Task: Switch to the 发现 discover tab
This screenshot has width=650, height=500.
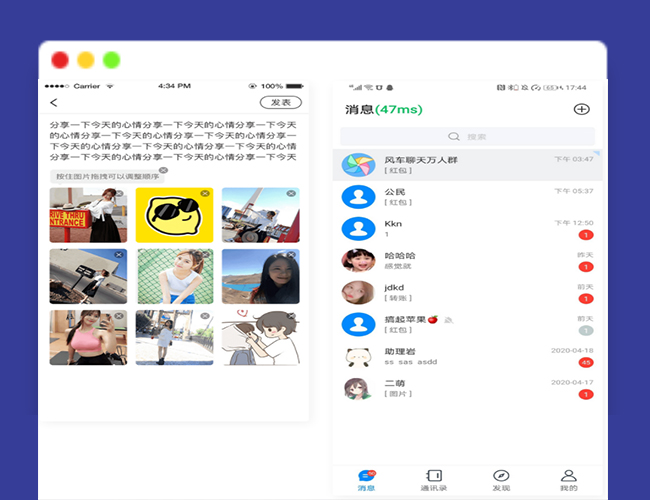Action: click(x=501, y=481)
